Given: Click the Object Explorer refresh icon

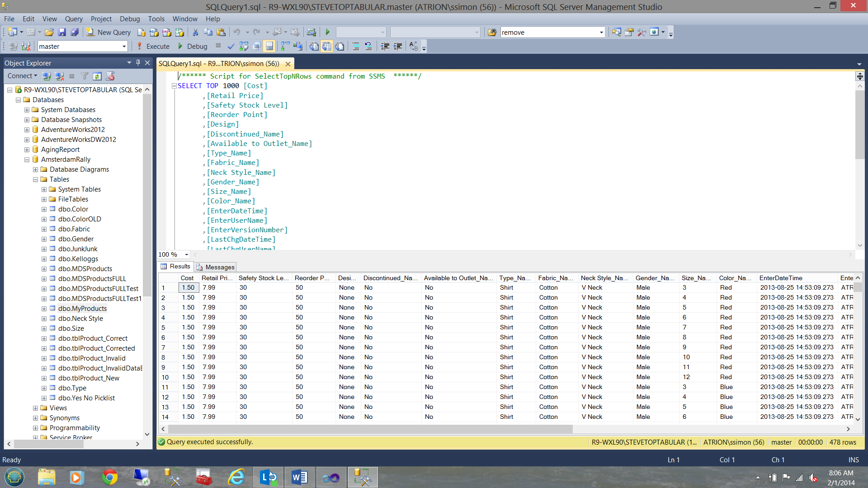Looking at the screenshot, I should pyautogui.click(x=97, y=76).
